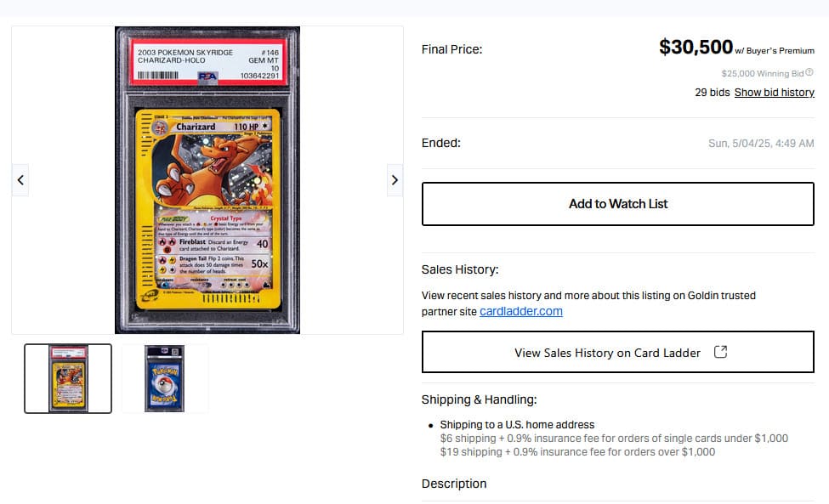The height and width of the screenshot is (504, 829).
Task: Open the cardladder.com link
Action: pyautogui.click(x=520, y=312)
